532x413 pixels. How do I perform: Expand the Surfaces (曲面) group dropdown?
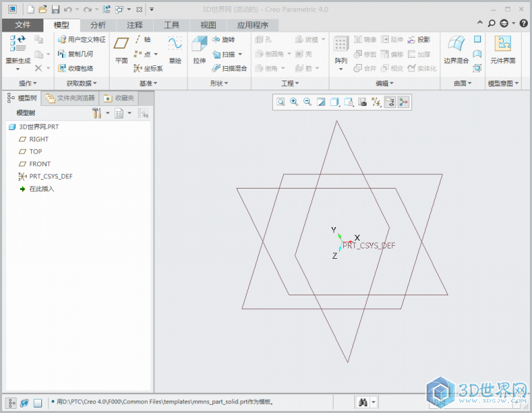(x=463, y=83)
